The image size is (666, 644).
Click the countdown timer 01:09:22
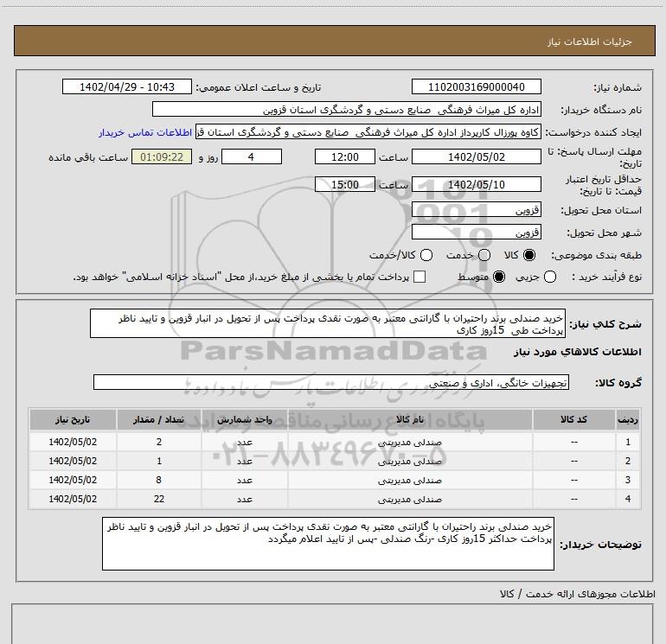tap(162, 156)
